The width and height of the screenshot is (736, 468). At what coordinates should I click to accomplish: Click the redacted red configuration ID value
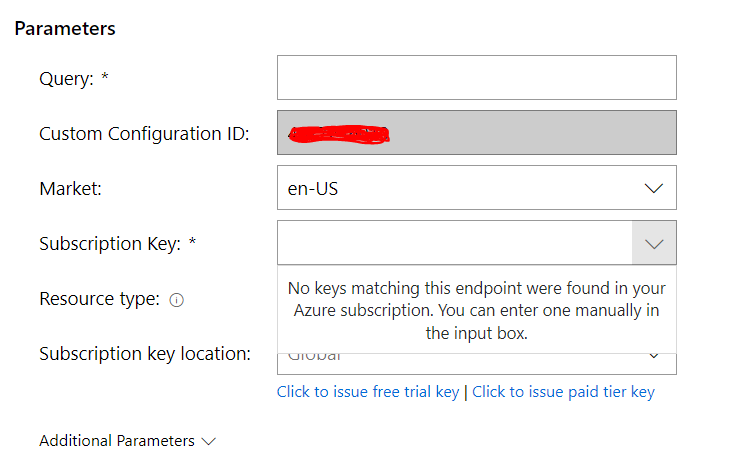point(338,134)
